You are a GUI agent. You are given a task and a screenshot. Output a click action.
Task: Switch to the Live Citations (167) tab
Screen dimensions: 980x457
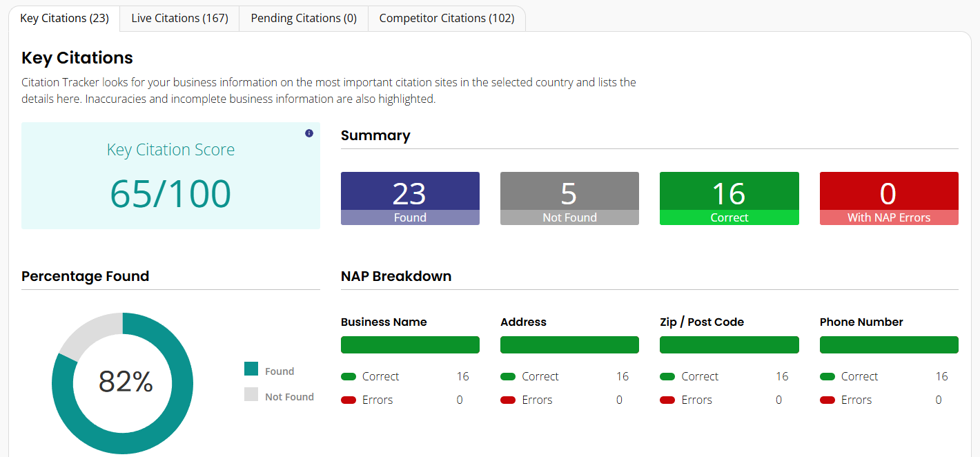coord(179,19)
